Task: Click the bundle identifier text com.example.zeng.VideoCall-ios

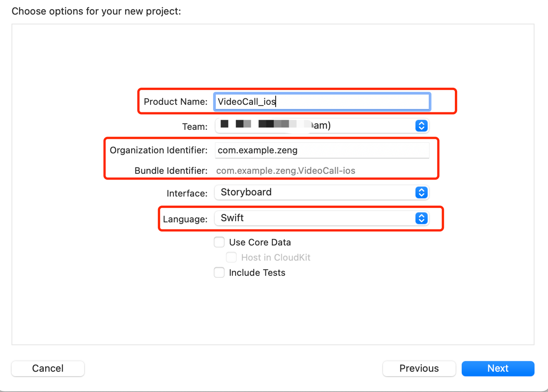Action: click(x=286, y=171)
